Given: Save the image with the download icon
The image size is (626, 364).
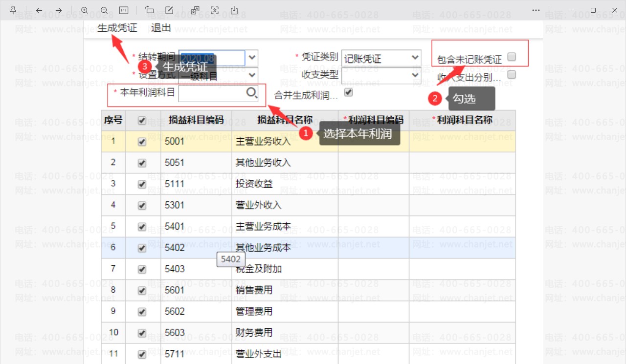Looking at the screenshot, I should (234, 10).
